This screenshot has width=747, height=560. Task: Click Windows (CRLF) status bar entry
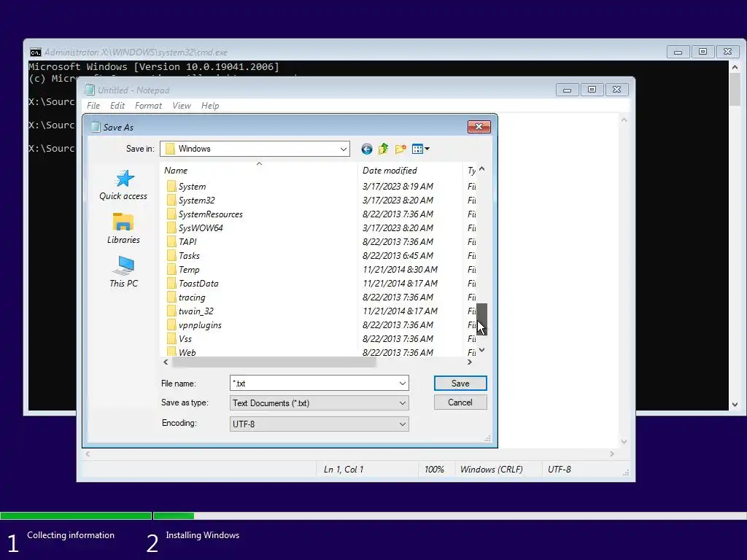(491, 470)
